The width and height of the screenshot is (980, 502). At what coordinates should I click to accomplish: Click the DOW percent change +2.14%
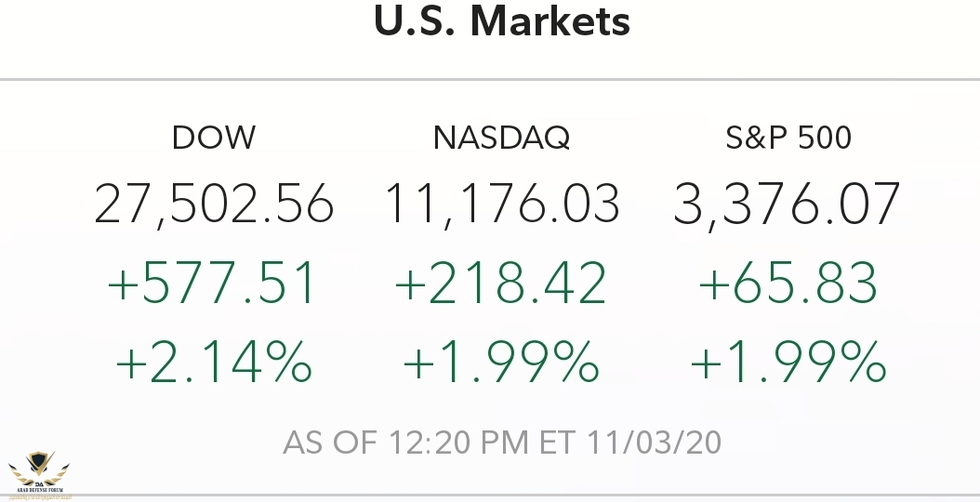click(x=213, y=363)
